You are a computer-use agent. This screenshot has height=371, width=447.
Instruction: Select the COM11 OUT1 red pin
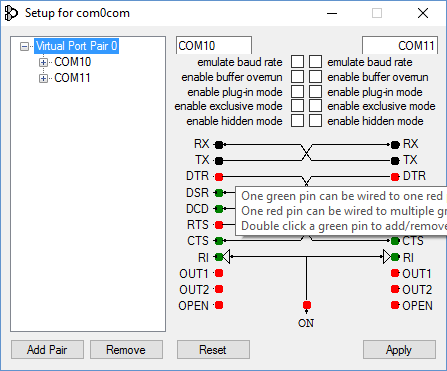(395, 273)
